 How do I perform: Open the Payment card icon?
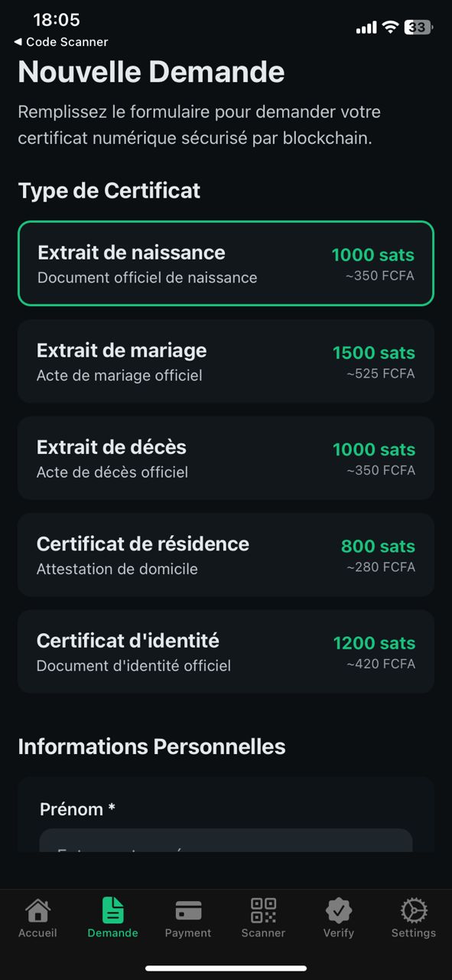click(x=188, y=910)
